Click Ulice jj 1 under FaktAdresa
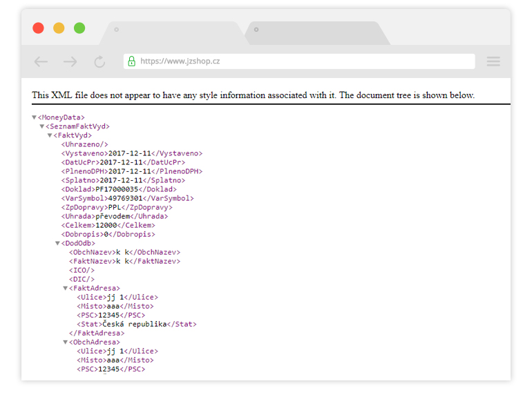 coord(117,298)
